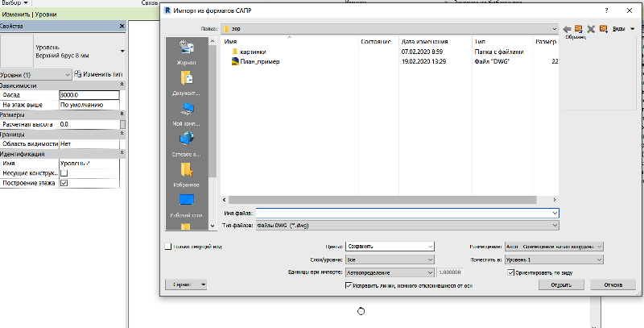Open the Избранное places shortcut

[x=187, y=175]
